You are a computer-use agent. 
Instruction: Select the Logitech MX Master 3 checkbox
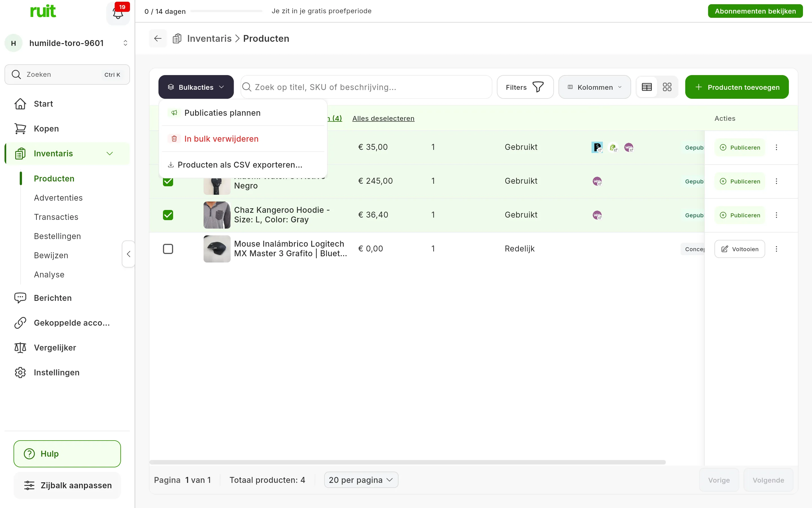[x=168, y=249]
